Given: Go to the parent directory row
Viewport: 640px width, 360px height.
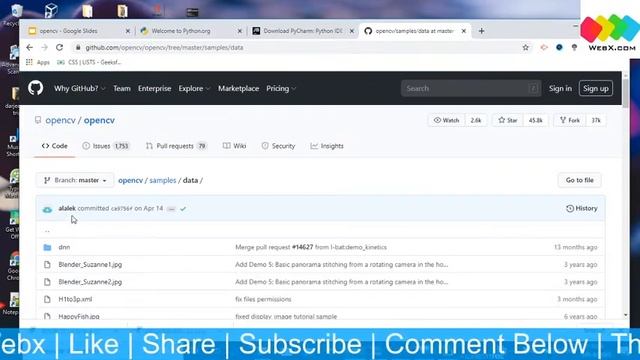Looking at the screenshot, I should tap(320, 231).
